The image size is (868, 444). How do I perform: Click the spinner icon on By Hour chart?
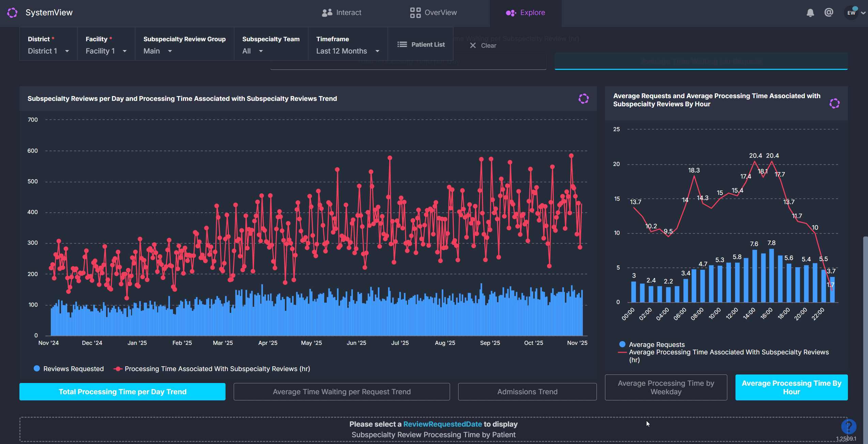[x=834, y=103]
